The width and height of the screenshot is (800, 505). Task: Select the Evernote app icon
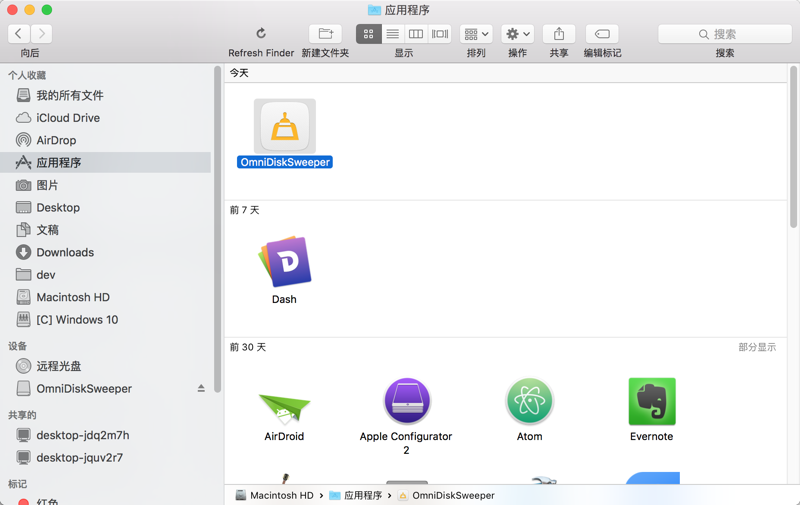pyautogui.click(x=652, y=401)
